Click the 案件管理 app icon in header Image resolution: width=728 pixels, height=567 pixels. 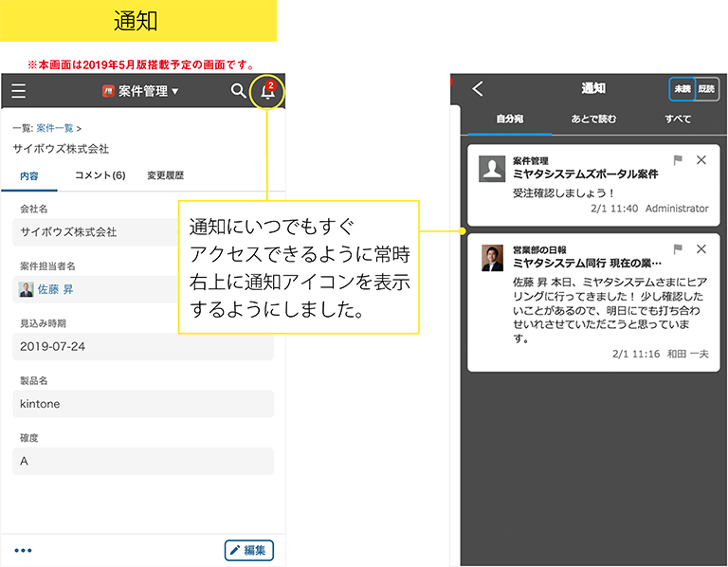[108, 91]
